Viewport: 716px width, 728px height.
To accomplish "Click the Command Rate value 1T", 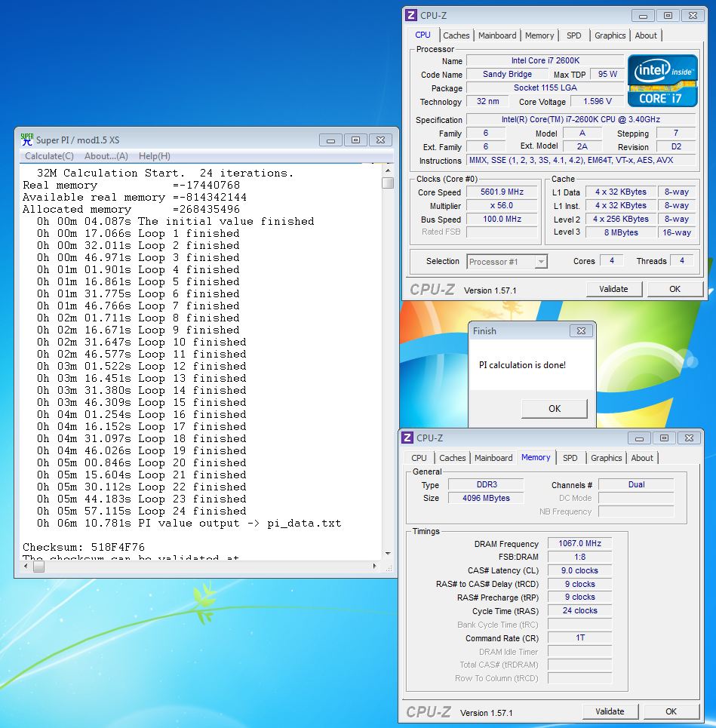I will [x=579, y=637].
